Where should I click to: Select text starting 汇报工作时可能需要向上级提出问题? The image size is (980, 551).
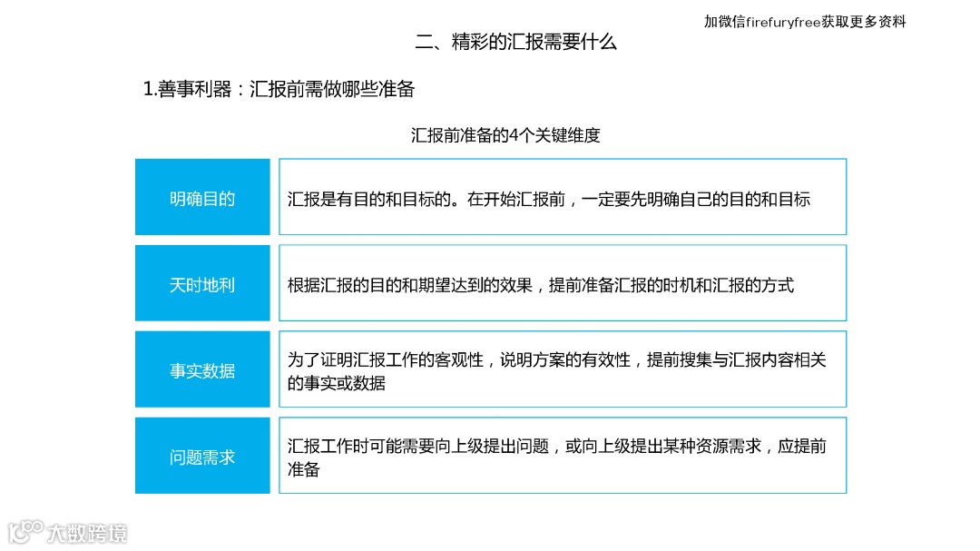pyautogui.click(x=557, y=458)
